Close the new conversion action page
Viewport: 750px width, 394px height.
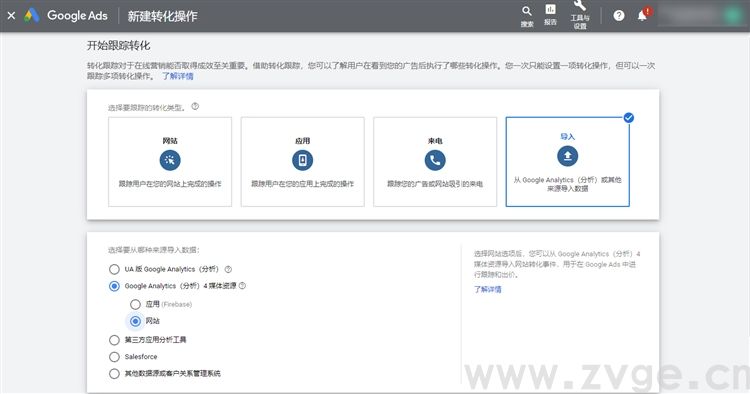point(11,16)
